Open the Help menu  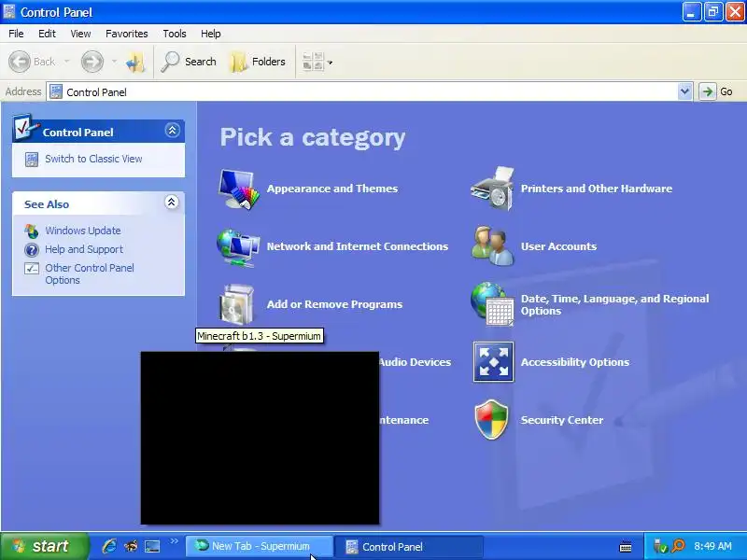pos(211,34)
